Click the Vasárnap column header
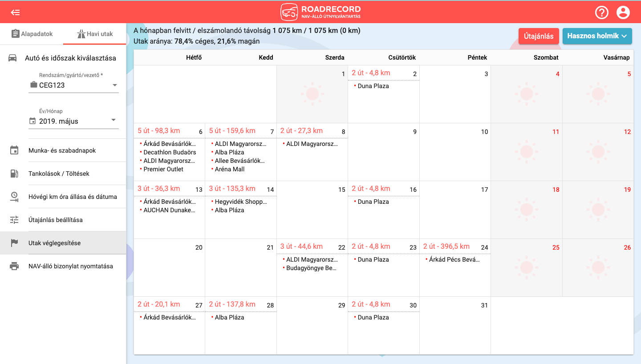The width and height of the screenshot is (641, 364). [616, 57]
